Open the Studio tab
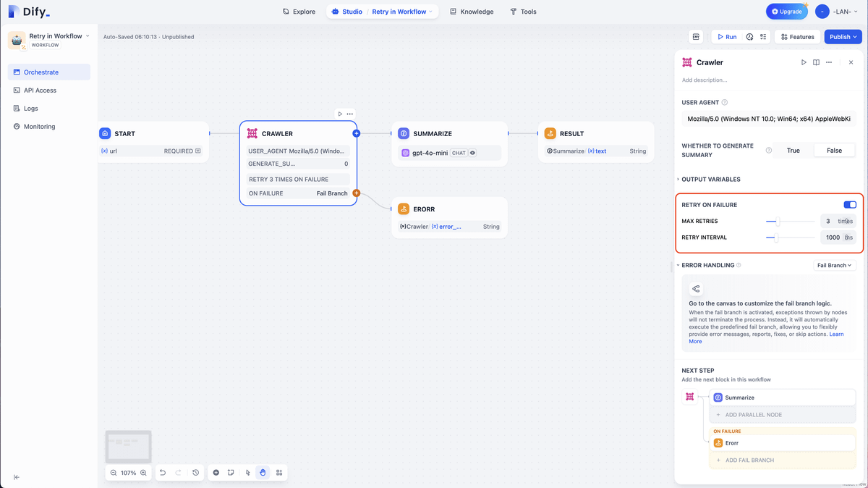The image size is (868, 488). point(346,12)
